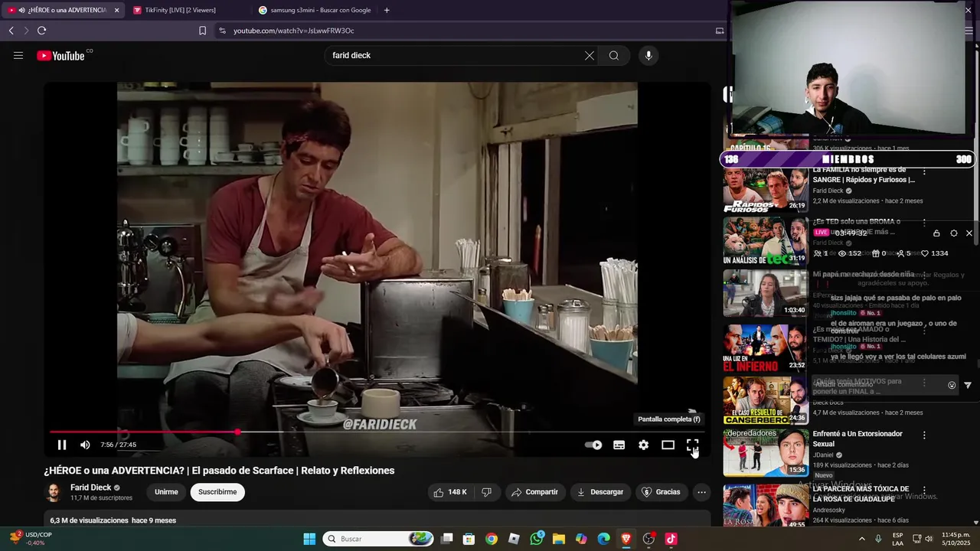Viewport: 980px width, 551px height.
Task: Dislike the video with thumbs-down
Action: (486, 492)
